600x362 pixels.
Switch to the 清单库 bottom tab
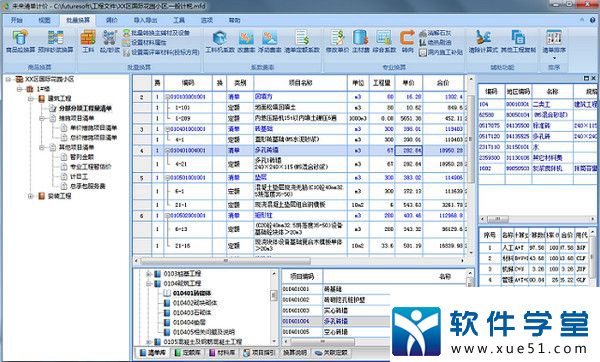[x=152, y=352]
